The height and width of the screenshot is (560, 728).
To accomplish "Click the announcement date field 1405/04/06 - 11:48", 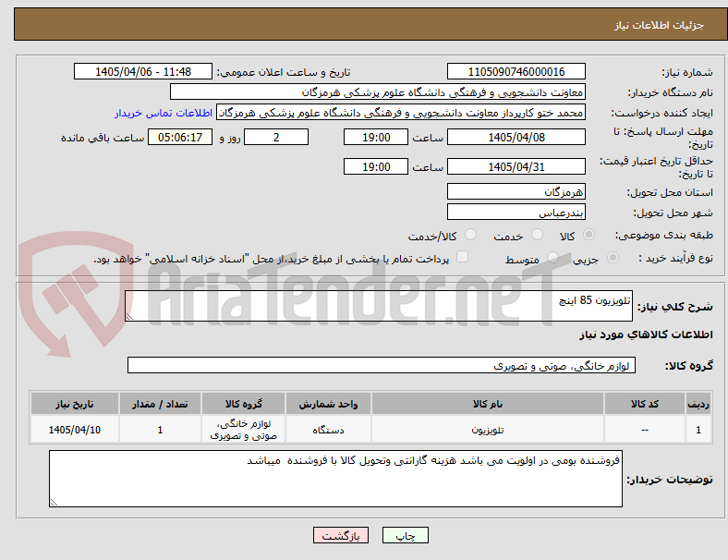I will (143, 71).
